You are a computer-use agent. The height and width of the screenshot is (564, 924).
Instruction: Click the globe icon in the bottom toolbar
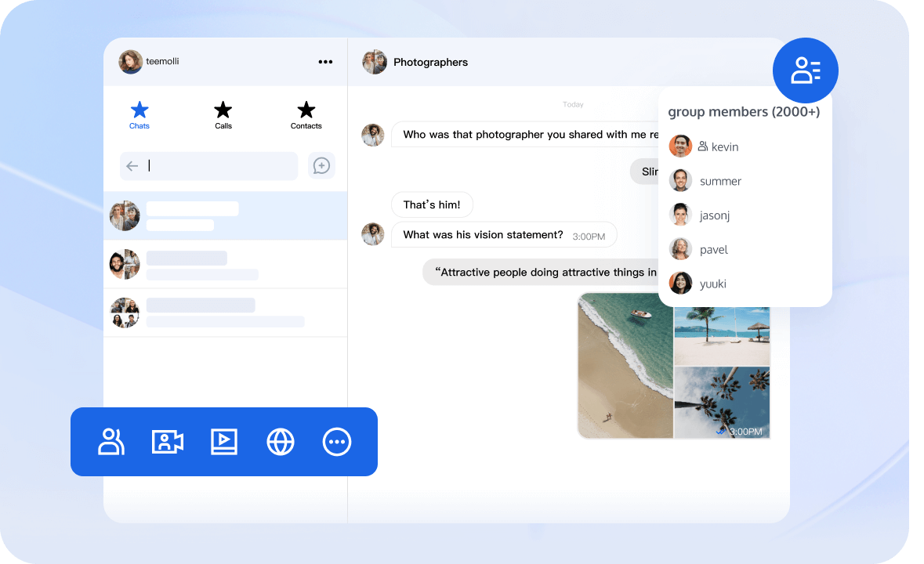pos(281,442)
